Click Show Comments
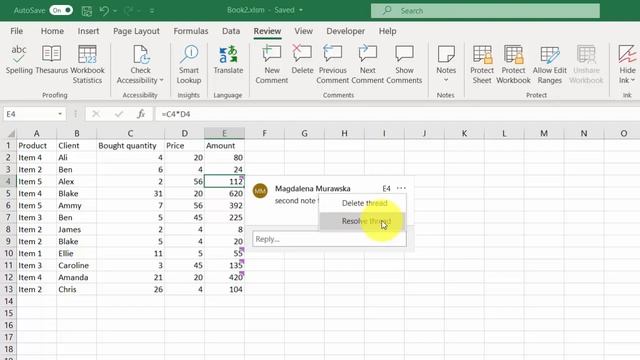The height and width of the screenshot is (360, 640). (x=404, y=64)
